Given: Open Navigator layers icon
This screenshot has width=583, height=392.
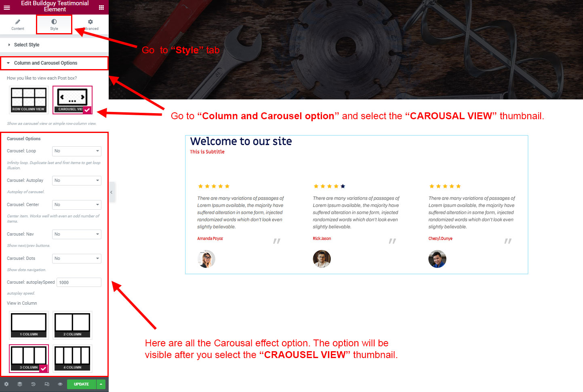Looking at the screenshot, I should [x=19, y=384].
